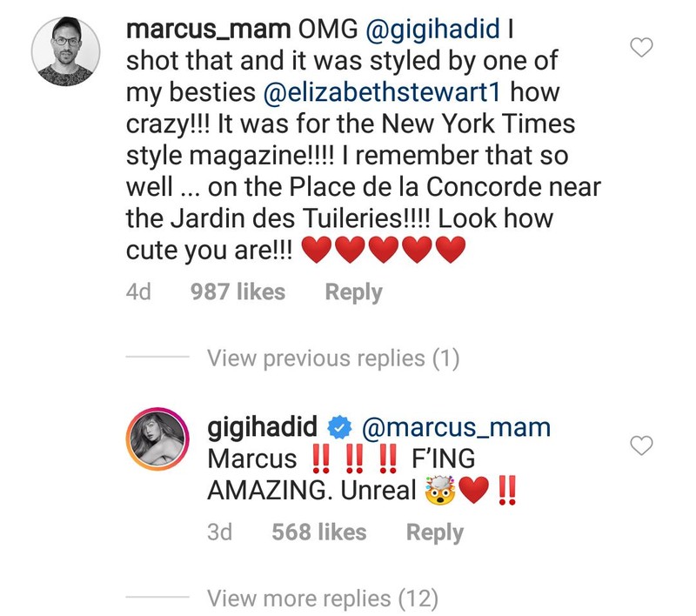This screenshot has width=696, height=616.
Task: Reply to gigihadid's comment
Action: point(434,532)
